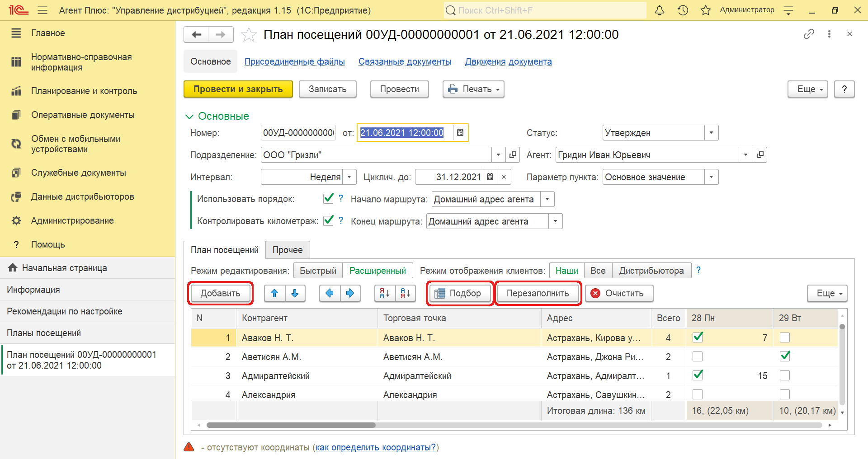The height and width of the screenshot is (459, 868).
Task: Show help for Контролировать километраж
Action: [341, 220]
